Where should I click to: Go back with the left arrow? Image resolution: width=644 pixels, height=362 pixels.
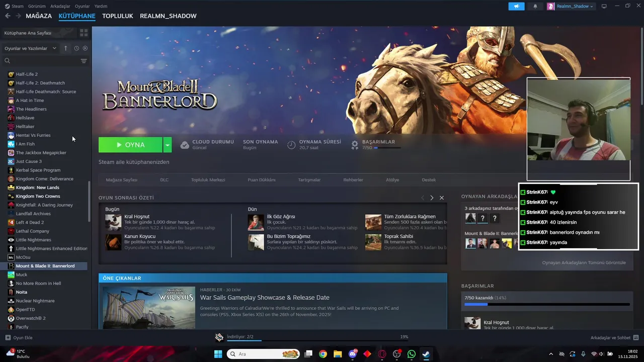(8, 16)
